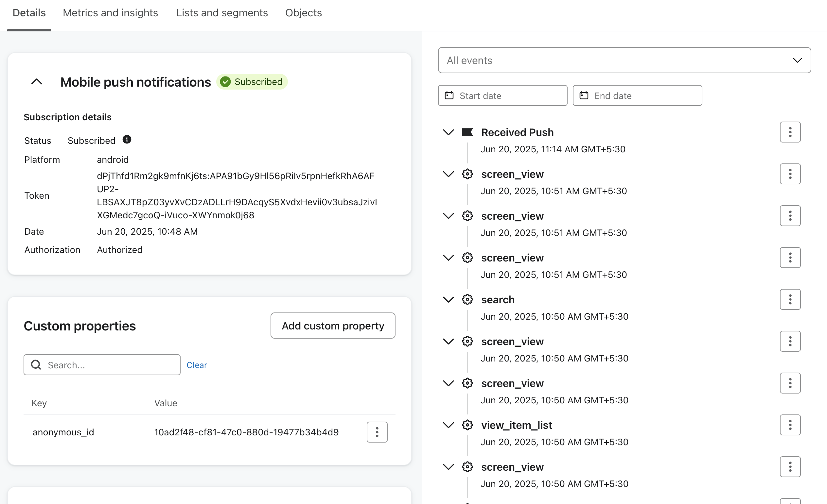
Task: Open the three-dot menu for view_item_list
Action: 790,425
